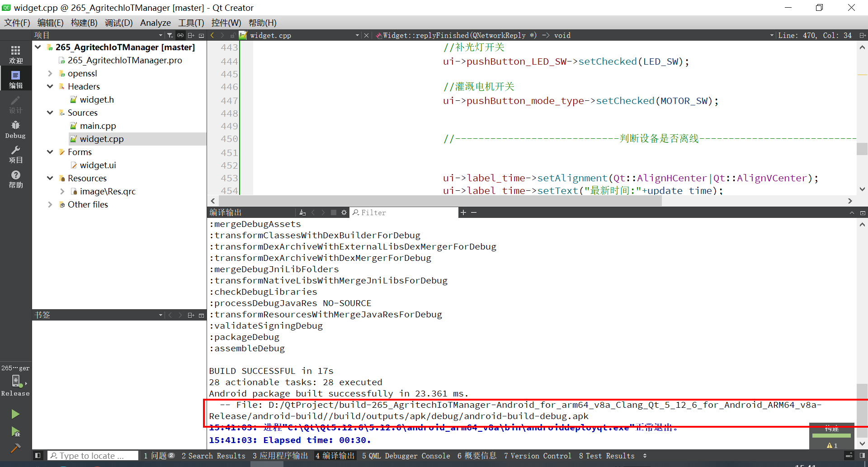Screen dimensions: 868x467
Task: Open the Android Release kit selector
Action: pos(15,381)
